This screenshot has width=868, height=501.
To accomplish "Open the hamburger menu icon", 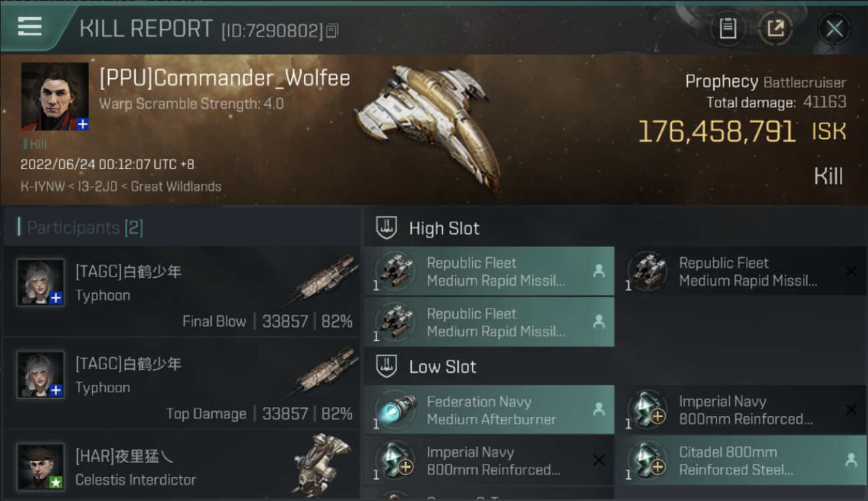I will pos(29,27).
